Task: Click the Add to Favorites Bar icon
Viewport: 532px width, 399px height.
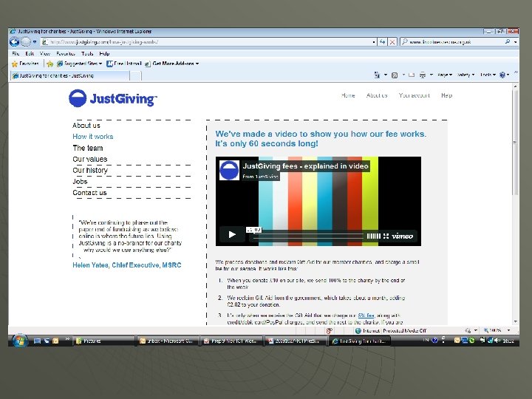Action: point(50,64)
